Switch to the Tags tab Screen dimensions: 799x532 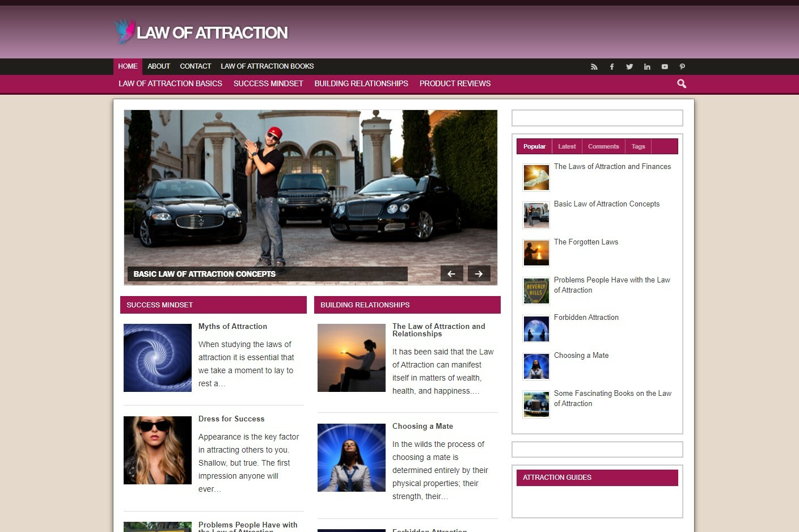click(638, 146)
